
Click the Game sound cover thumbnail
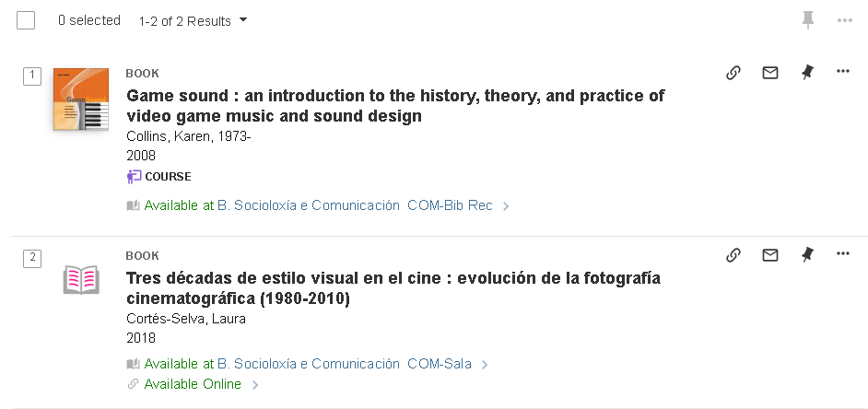[81, 99]
